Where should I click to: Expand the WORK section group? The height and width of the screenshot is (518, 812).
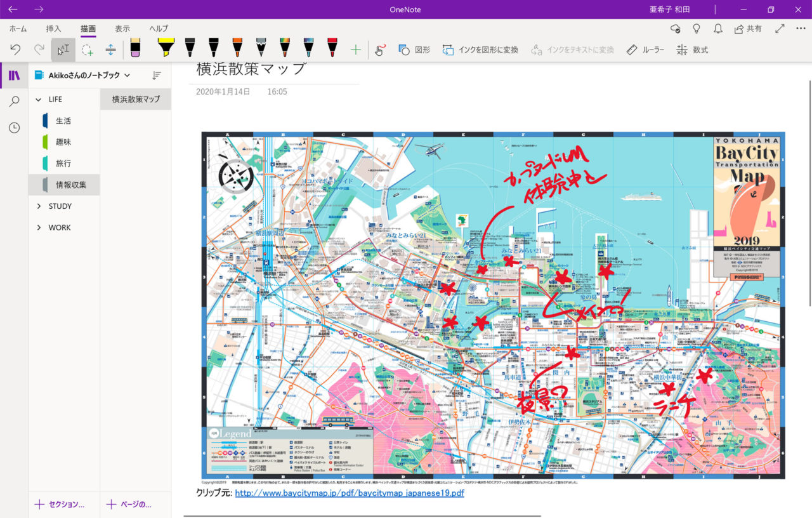point(39,227)
